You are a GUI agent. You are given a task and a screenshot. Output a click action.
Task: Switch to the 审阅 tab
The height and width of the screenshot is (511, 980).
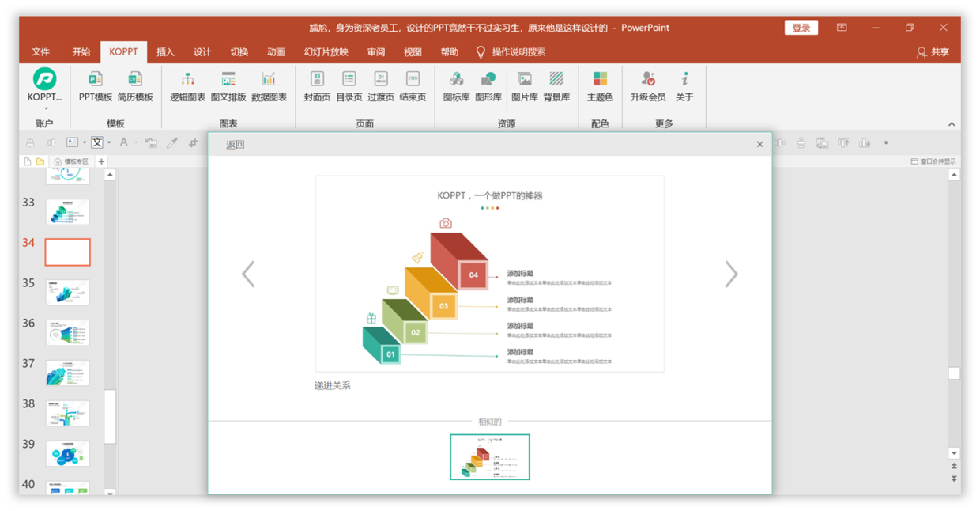tap(376, 52)
